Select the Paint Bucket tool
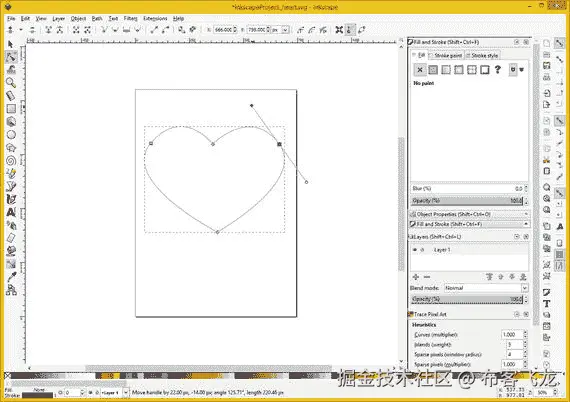The height and width of the screenshot is (402, 570). click(11, 251)
